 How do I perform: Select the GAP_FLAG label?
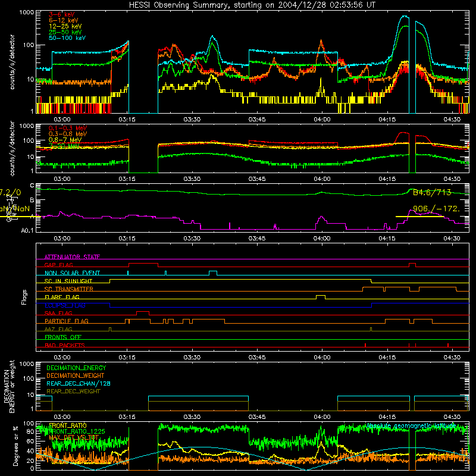[58, 265]
